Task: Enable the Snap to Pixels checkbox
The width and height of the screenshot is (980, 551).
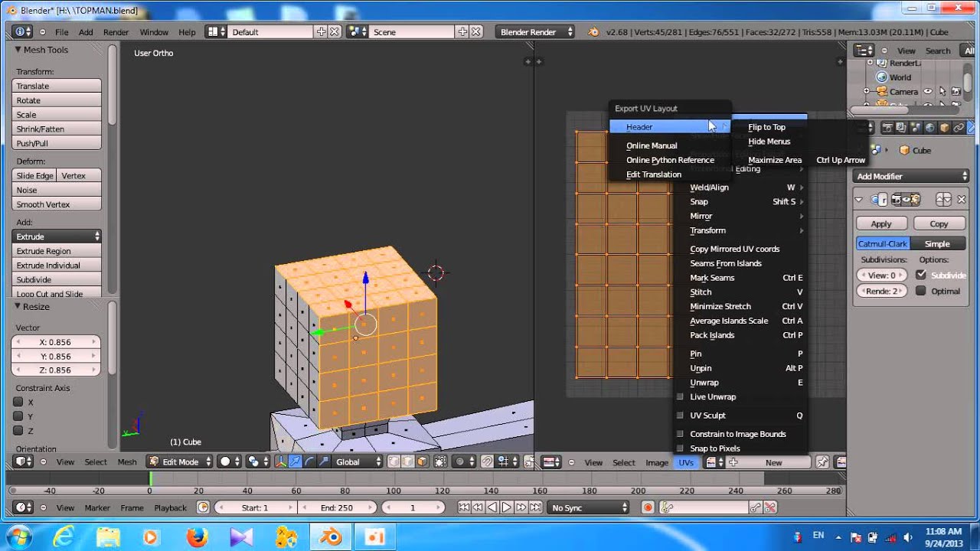Action: pos(680,448)
